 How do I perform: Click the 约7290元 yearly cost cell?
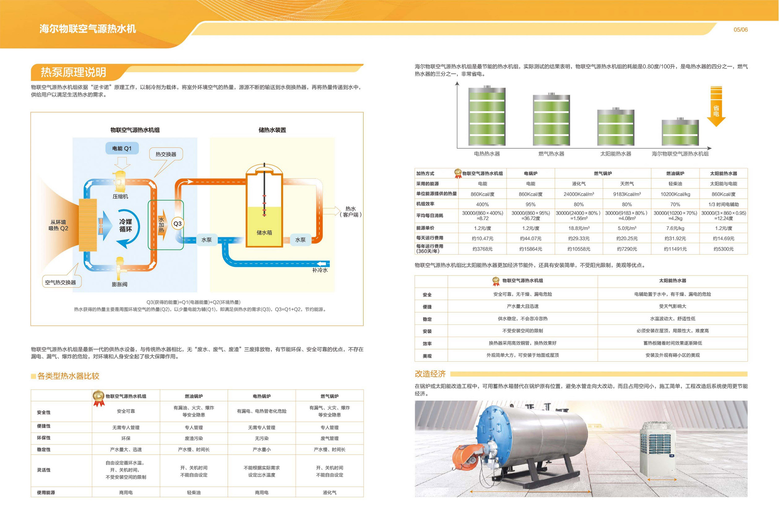(x=627, y=249)
